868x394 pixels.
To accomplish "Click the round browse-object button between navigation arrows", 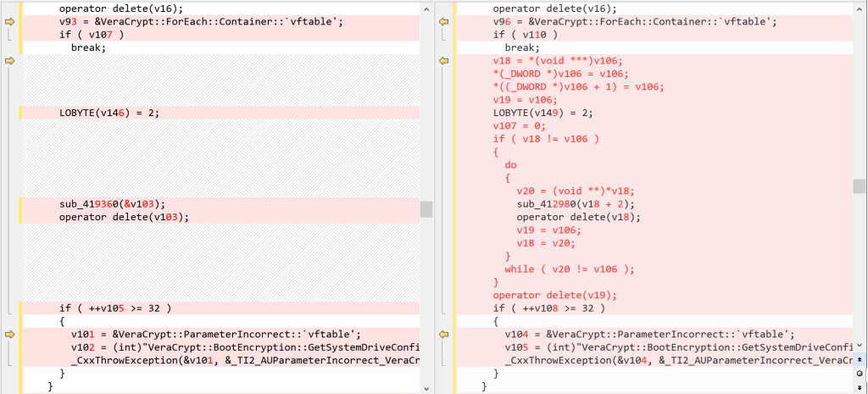I will (x=861, y=373).
